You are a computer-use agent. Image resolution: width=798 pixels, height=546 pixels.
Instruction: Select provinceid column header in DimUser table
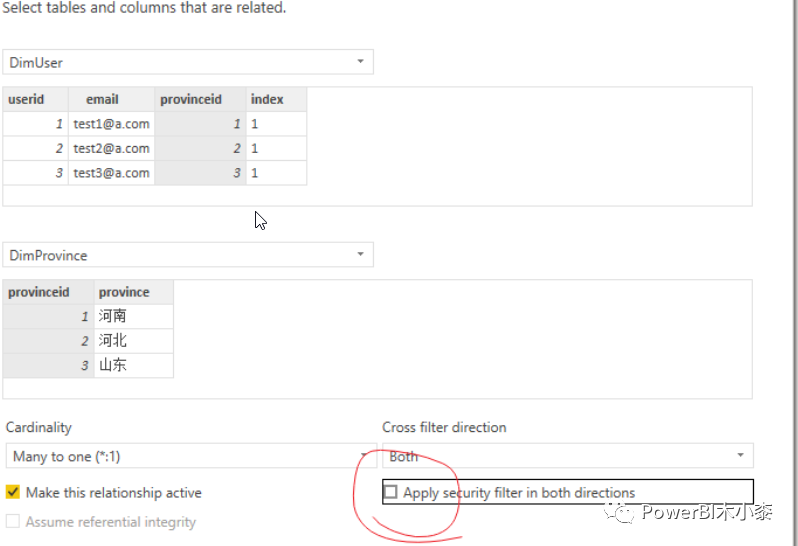coord(201,99)
